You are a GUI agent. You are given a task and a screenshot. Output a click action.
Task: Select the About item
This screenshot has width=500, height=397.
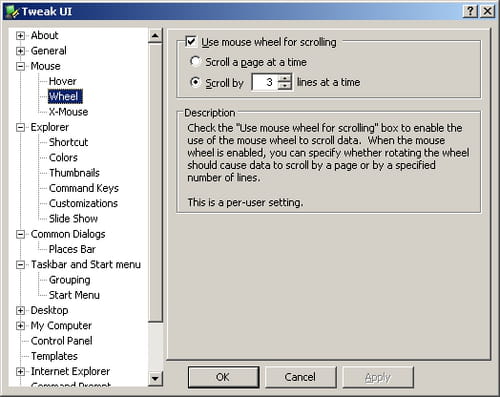(44, 35)
